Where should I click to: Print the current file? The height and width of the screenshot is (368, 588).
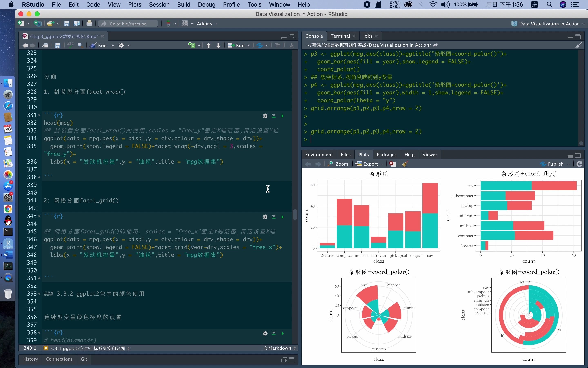pos(89,24)
